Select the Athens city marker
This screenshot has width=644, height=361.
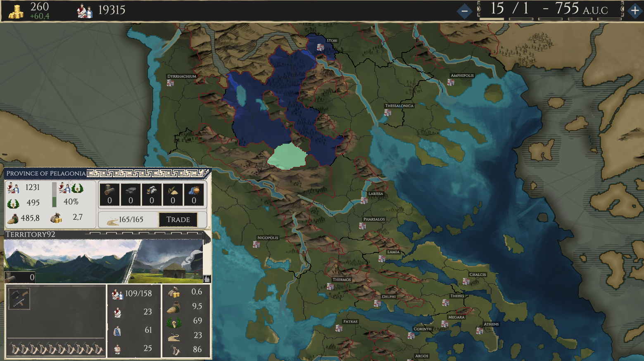pyautogui.click(x=480, y=330)
